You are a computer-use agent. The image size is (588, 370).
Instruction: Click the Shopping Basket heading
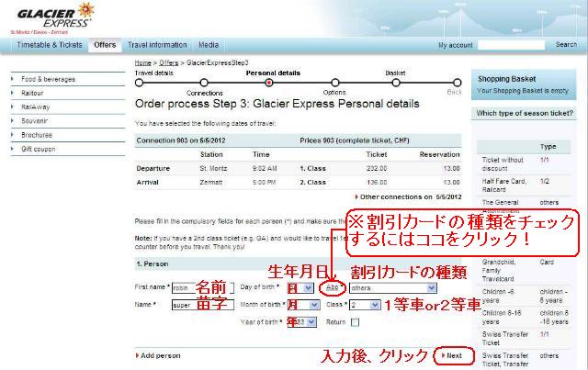pyautogui.click(x=506, y=79)
